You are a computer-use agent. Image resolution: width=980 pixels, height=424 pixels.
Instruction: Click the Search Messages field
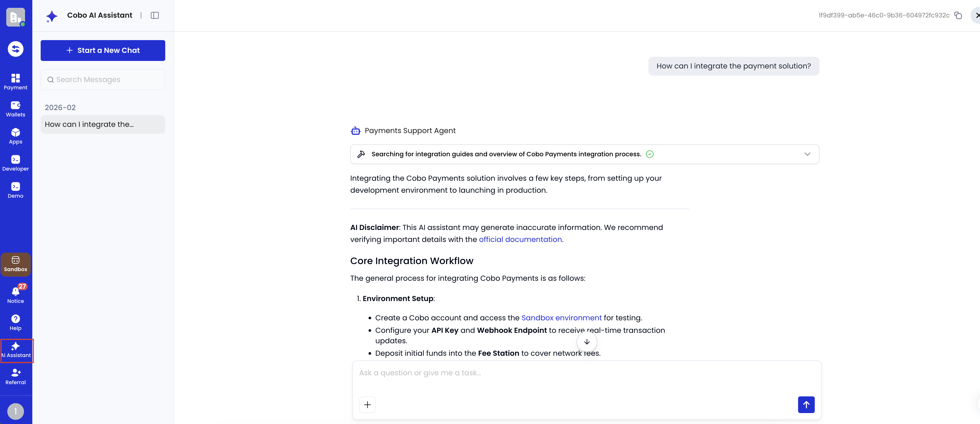pos(102,79)
